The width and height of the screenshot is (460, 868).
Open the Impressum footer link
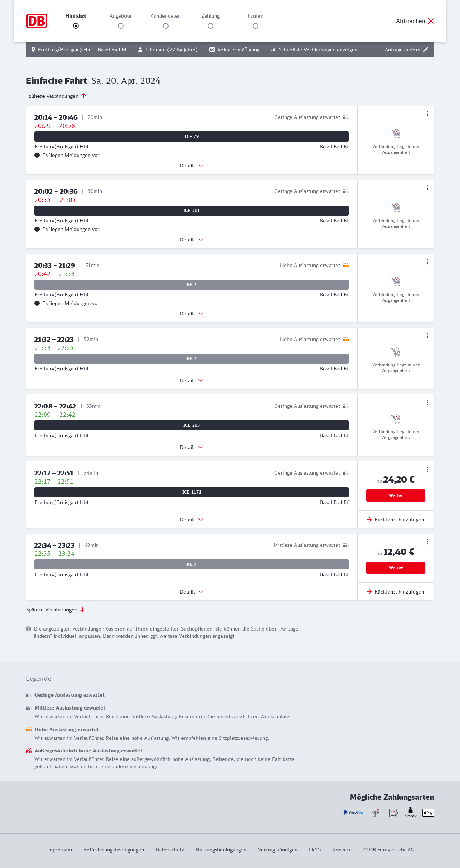pyautogui.click(x=59, y=850)
